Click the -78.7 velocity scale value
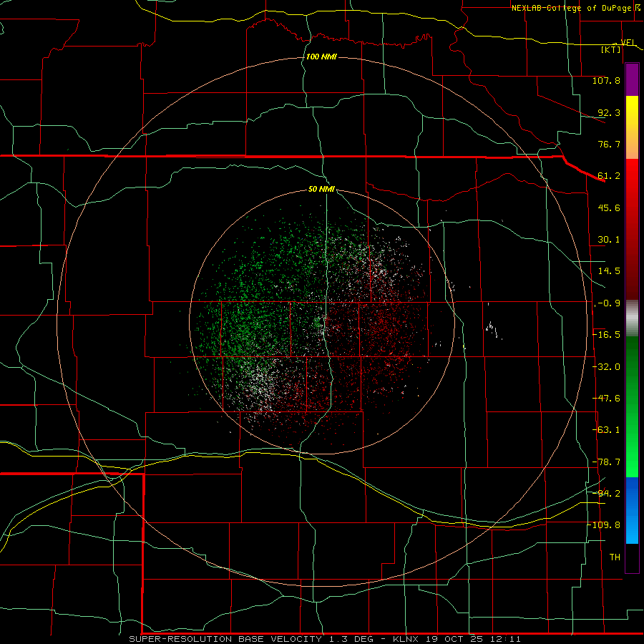Viewport: 644px width, 644px height. 607,462
